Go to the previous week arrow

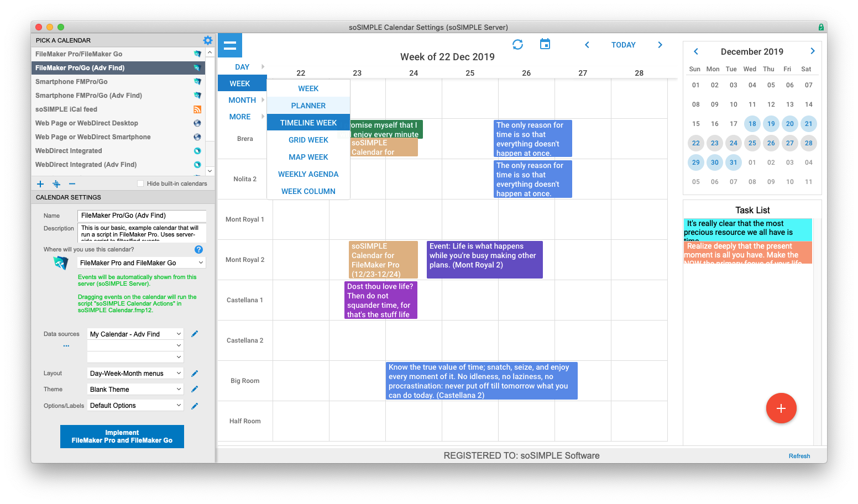point(587,45)
